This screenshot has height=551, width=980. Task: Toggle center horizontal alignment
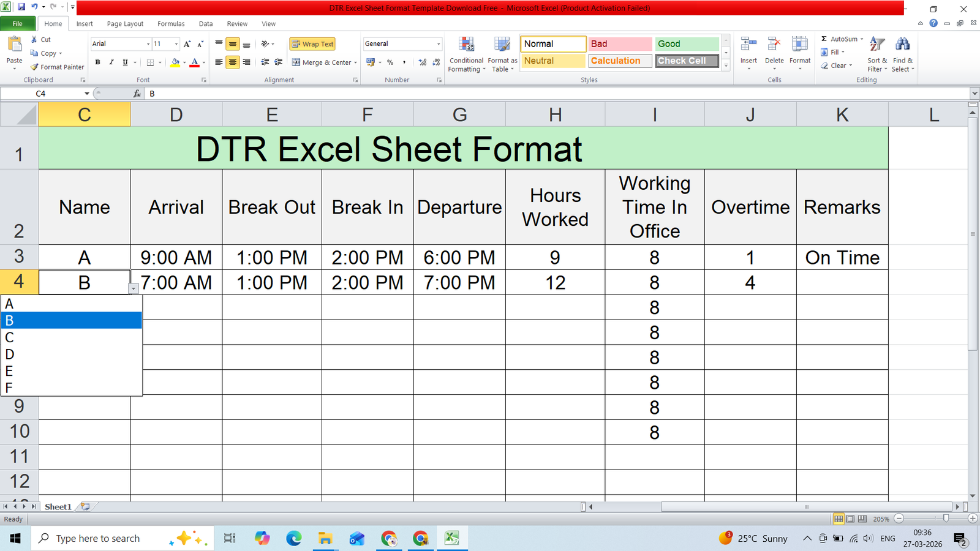(x=233, y=62)
